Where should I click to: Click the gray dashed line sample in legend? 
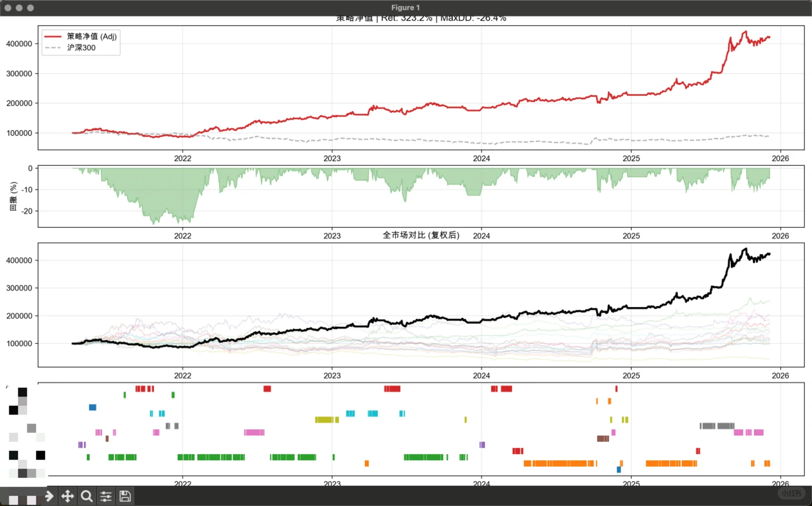[x=53, y=47]
